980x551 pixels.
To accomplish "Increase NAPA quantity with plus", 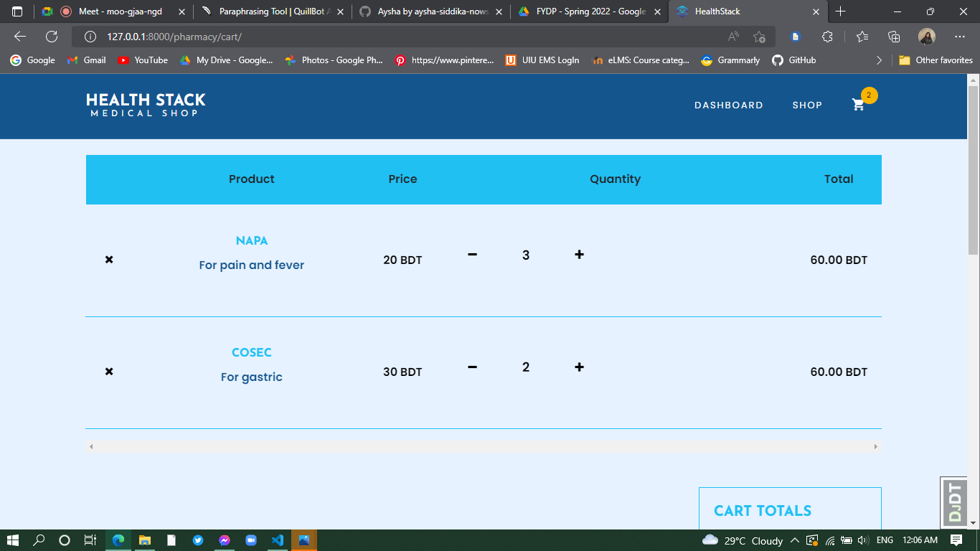I will click(x=579, y=255).
